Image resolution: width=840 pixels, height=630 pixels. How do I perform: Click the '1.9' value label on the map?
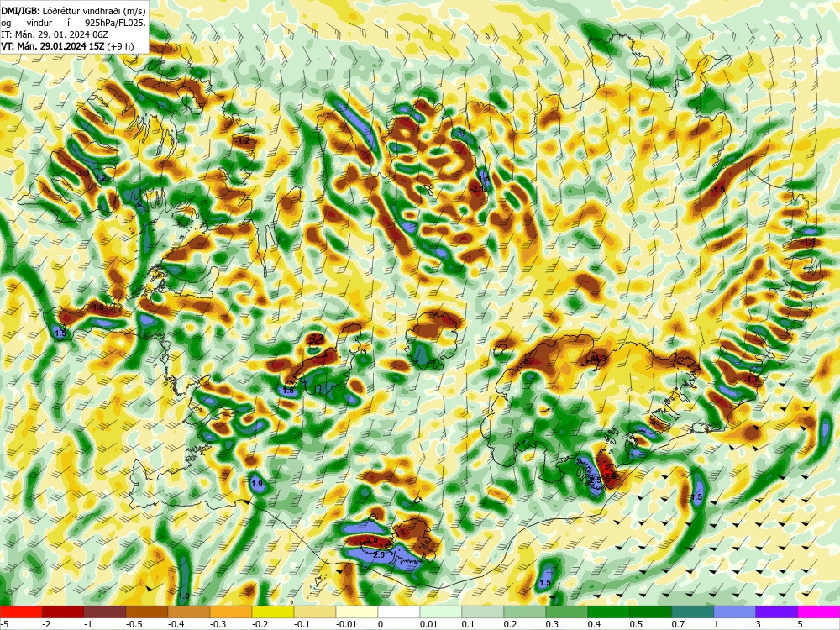(257, 484)
